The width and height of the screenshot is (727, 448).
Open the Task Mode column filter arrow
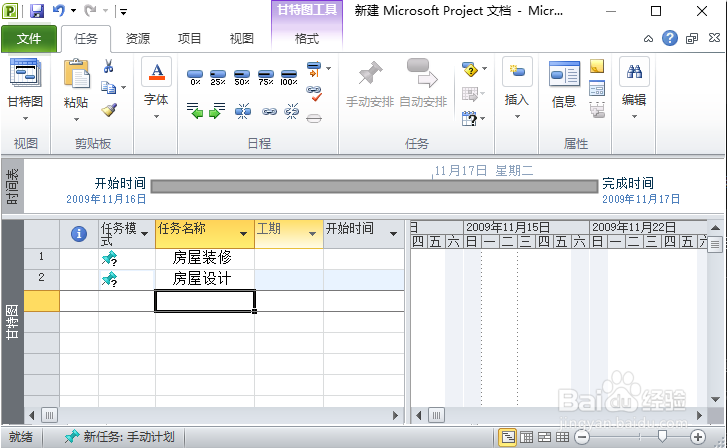[x=144, y=234]
